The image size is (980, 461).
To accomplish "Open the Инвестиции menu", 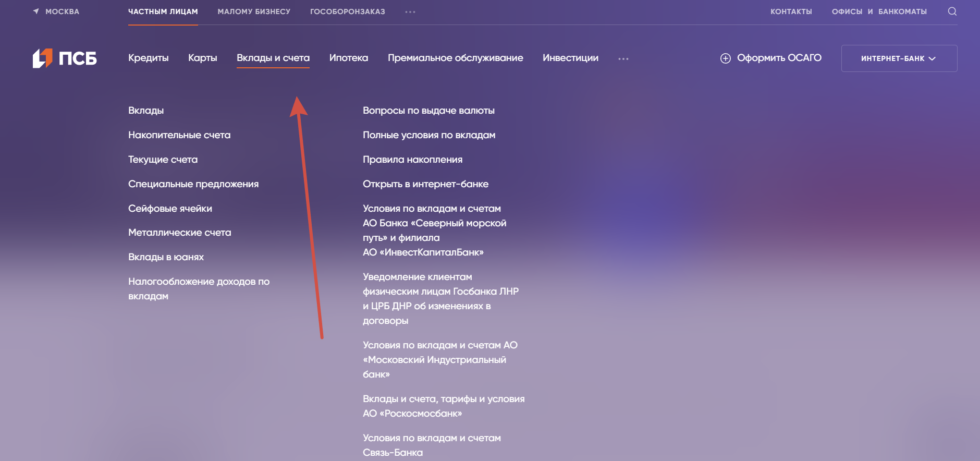I will click(571, 58).
